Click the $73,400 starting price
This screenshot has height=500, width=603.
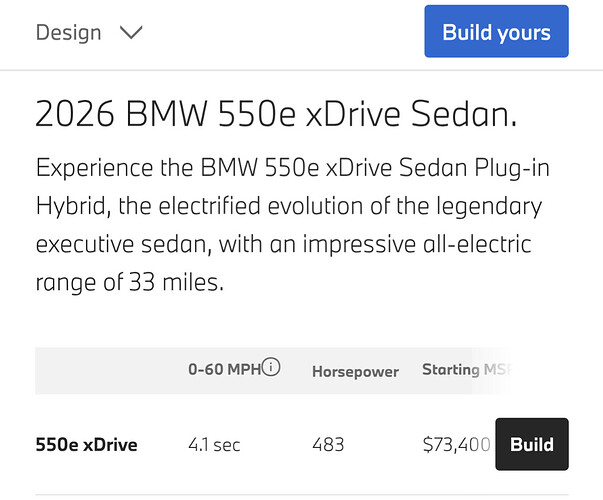(456, 444)
